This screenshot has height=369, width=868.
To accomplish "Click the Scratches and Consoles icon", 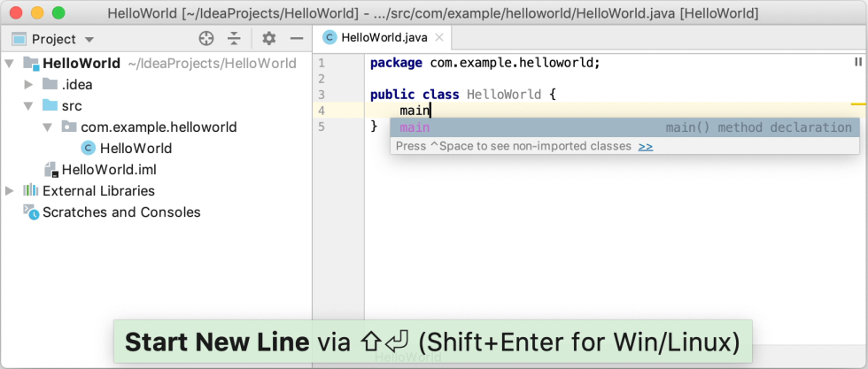I will [x=31, y=212].
